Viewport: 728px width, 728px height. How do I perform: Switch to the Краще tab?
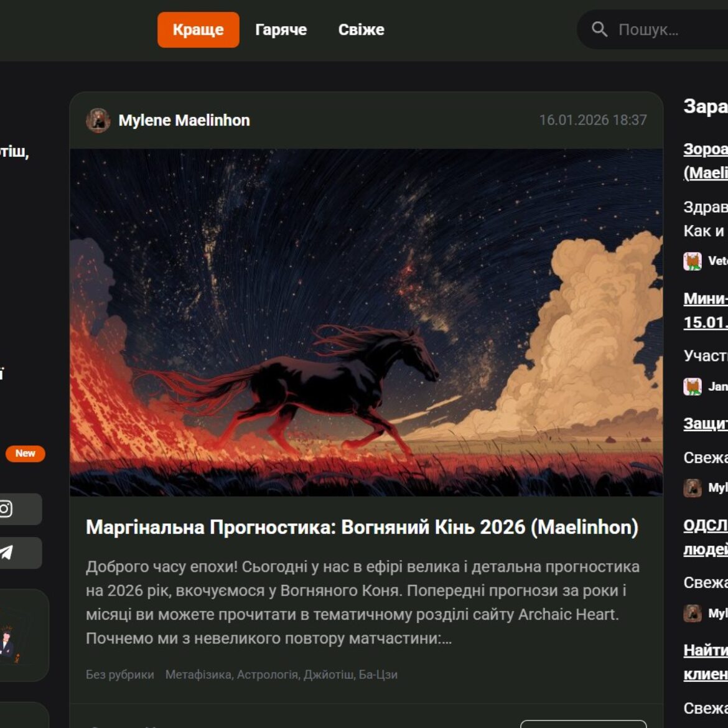pyautogui.click(x=198, y=30)
